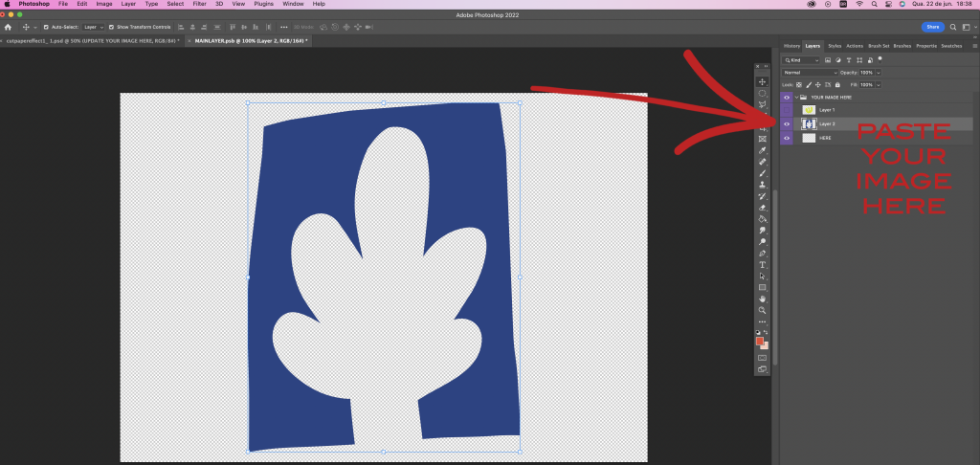Select the Eyedropper tool
980x465 pixels.
[762, 150]
